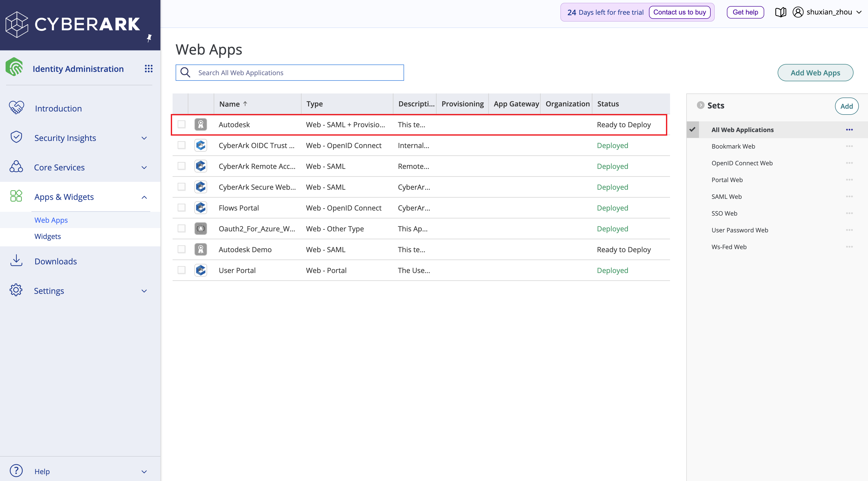Click the Introduction handshake icon

[x=16, y=107]
